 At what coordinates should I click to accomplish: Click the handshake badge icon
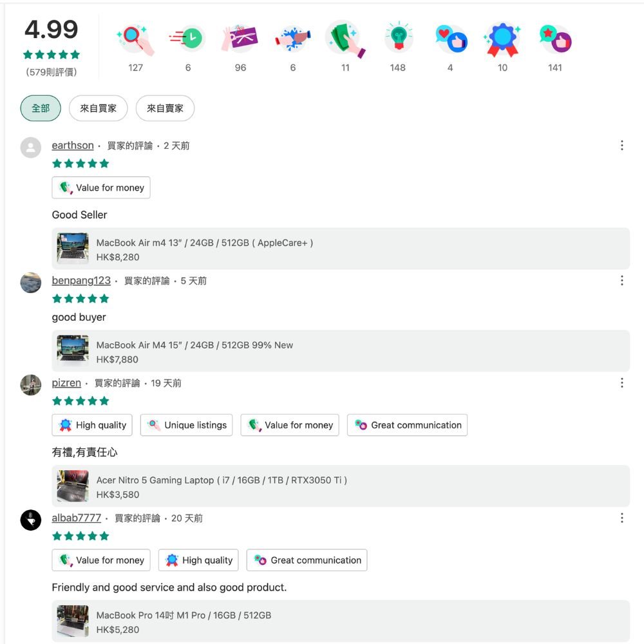(x=293, y=40)
